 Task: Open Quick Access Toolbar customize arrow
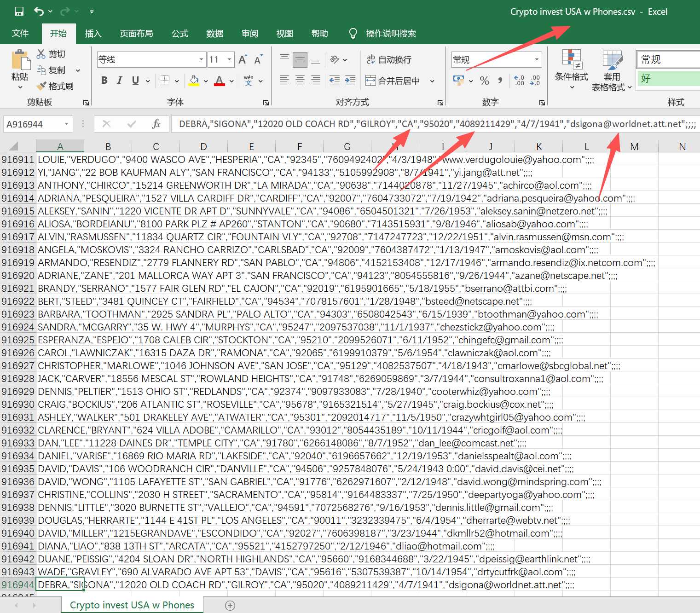[x=92, y=12]
